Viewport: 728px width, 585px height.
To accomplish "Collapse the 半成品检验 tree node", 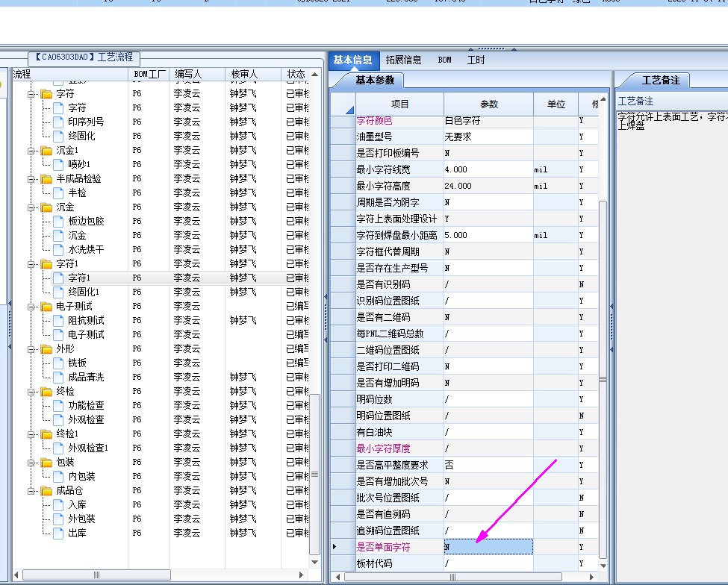I will [x=31, y=178].
